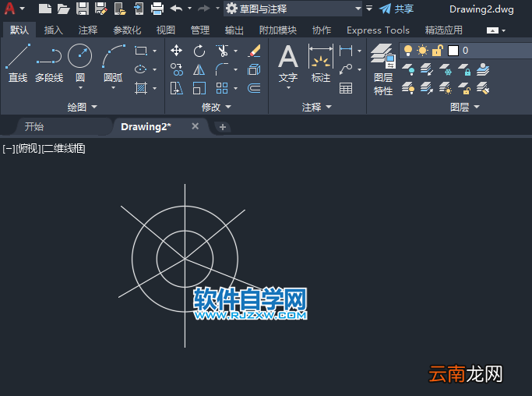Select the Array tool

coord(222,88)
